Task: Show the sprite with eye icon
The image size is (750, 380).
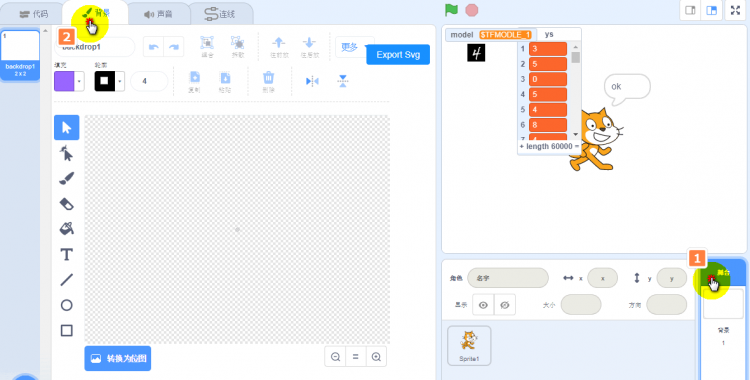Action: (483, 305)
